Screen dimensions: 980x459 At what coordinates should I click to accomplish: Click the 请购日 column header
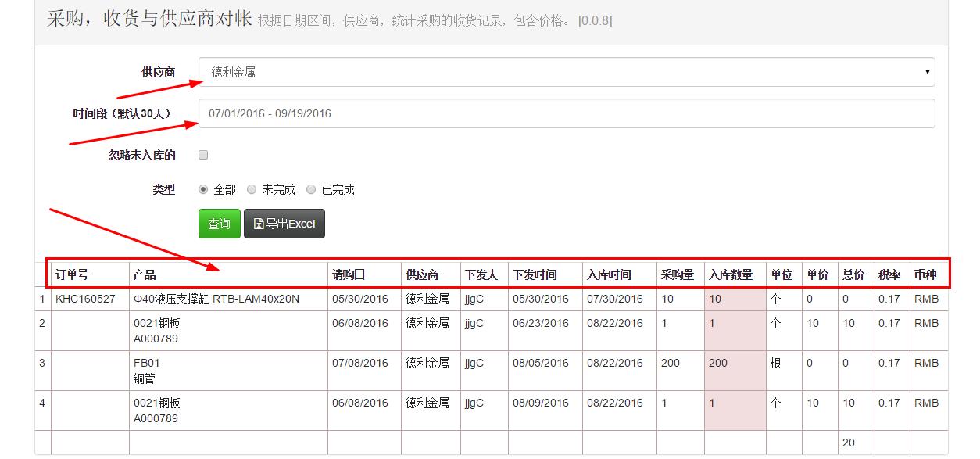tap(349, 274)
